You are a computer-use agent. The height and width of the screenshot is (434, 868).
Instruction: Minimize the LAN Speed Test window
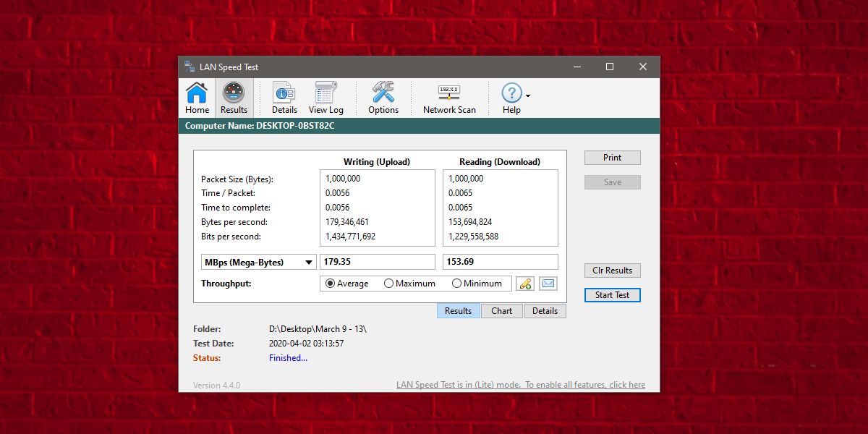[x=576, y=67]
